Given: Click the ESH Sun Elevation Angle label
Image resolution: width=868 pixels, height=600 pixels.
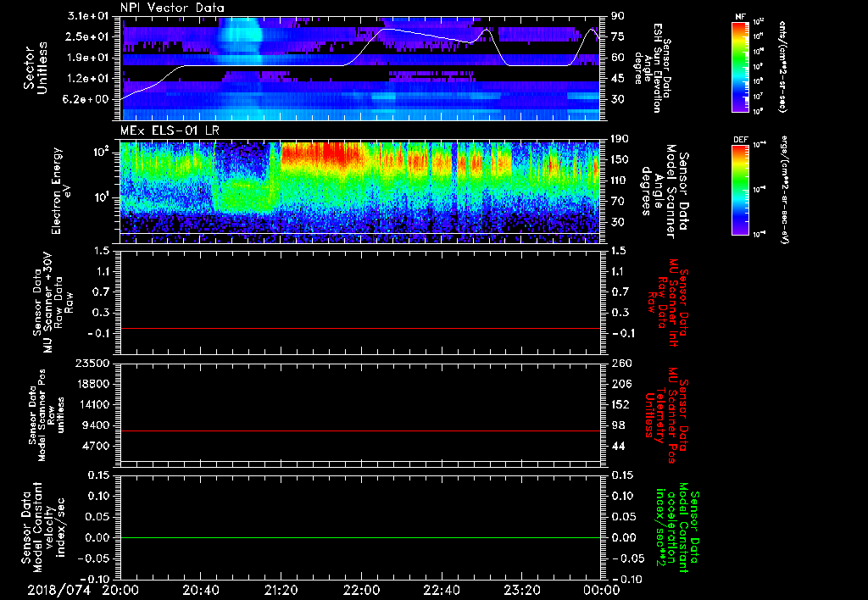Looking at the screenshot, I should [659, 68].
